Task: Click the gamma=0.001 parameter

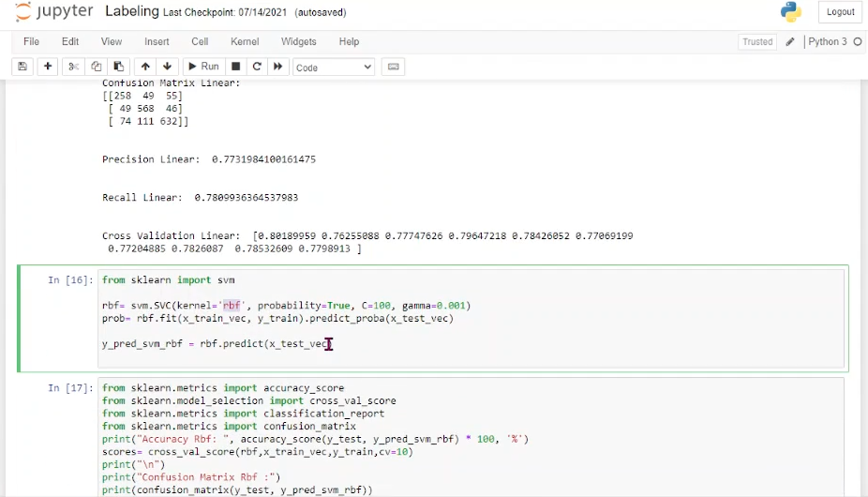Action: pos(433,306)
